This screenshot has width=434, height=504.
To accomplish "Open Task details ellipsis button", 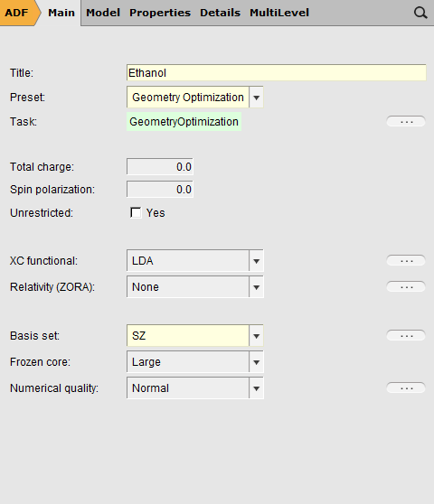I will (406, 122).
